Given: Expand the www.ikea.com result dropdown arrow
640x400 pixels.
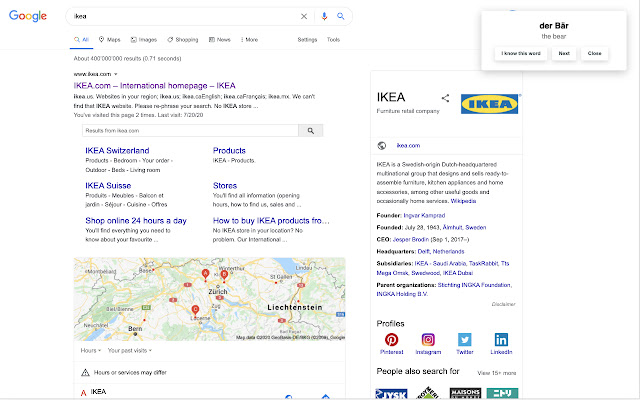Looking at the screenshot, I should [116, 74].
